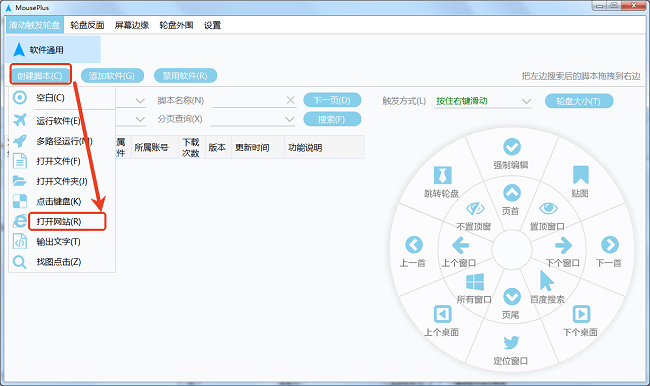Click the 下载次数 column header
This screenshot has height=386, width=650.
click(x=192, y=147)
